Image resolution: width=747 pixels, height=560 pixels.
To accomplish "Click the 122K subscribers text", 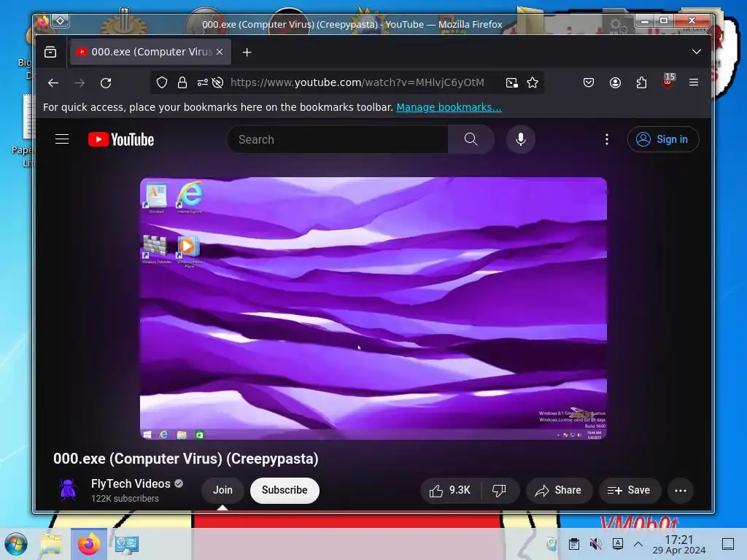I will tap(125, 499).
